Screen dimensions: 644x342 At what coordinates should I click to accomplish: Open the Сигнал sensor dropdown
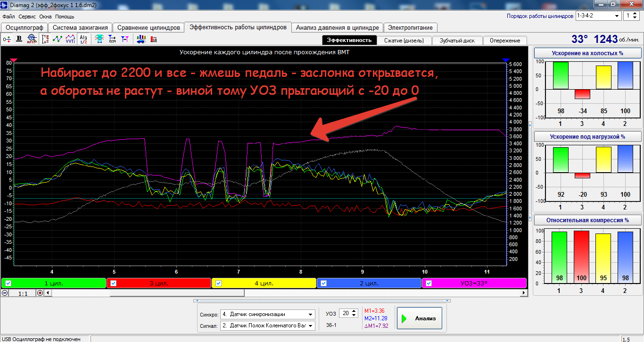pyautogui.click(x=268, y=325)
